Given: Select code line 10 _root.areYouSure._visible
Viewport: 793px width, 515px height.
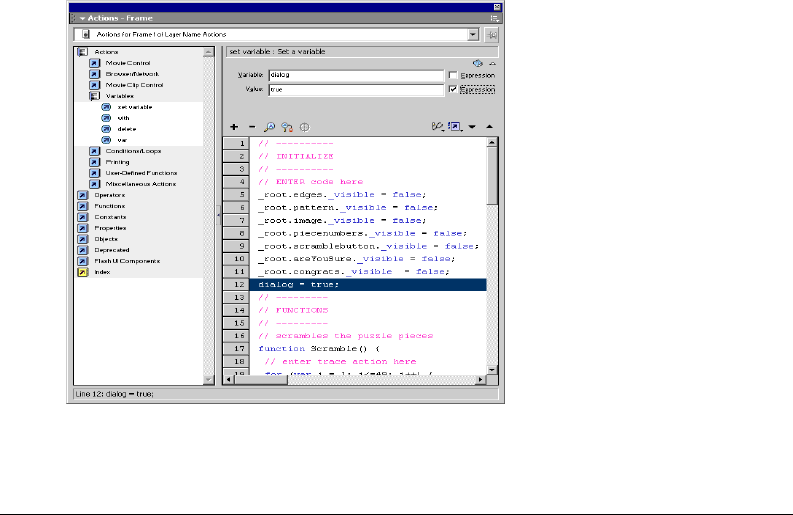Looking at the screenshot, I should tap(357, 259).
